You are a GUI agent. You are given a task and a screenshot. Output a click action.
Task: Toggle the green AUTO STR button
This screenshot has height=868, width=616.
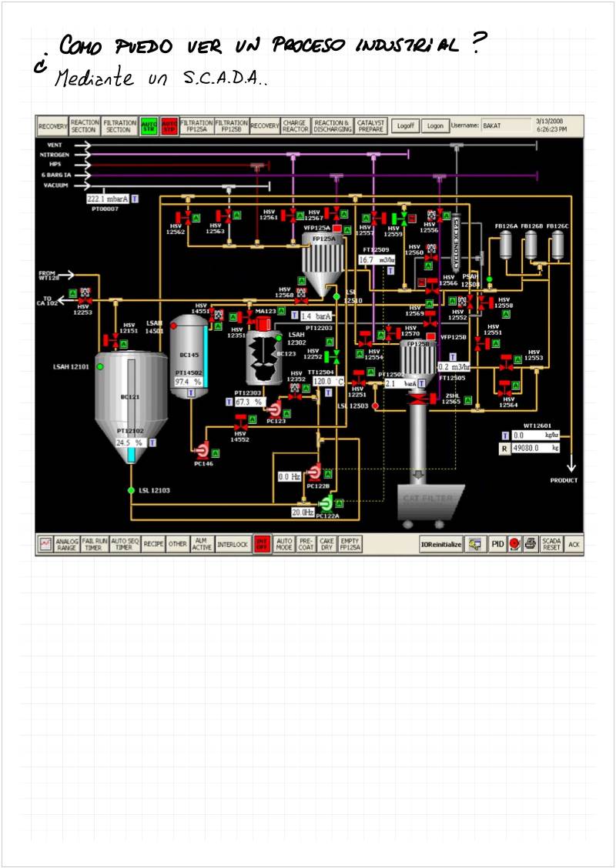(x=149, y=126)
